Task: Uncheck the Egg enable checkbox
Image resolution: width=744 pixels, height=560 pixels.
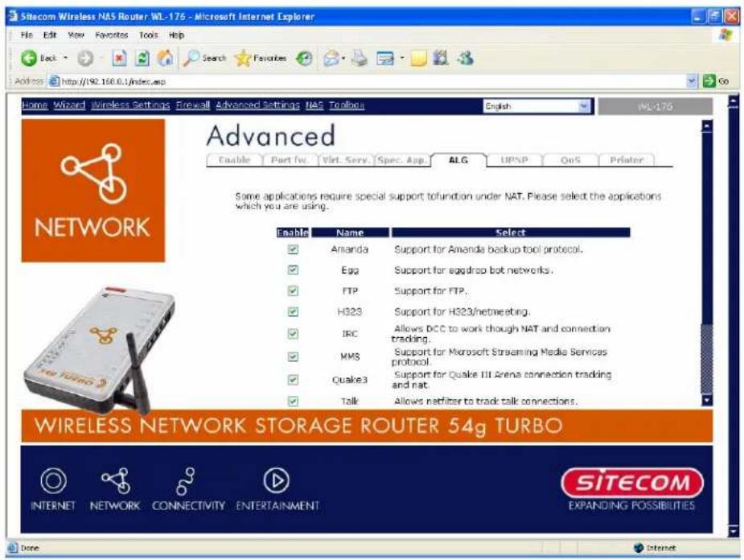Action: pos(294,270)
